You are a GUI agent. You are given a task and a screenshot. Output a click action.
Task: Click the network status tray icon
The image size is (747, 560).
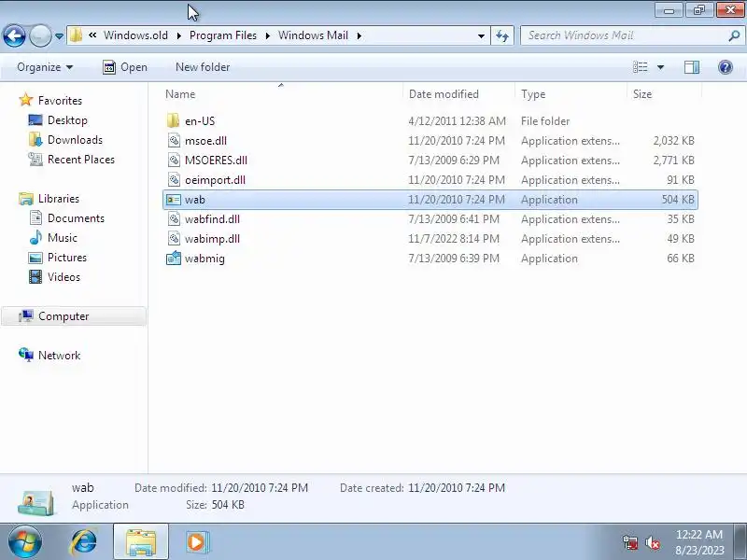630,542
